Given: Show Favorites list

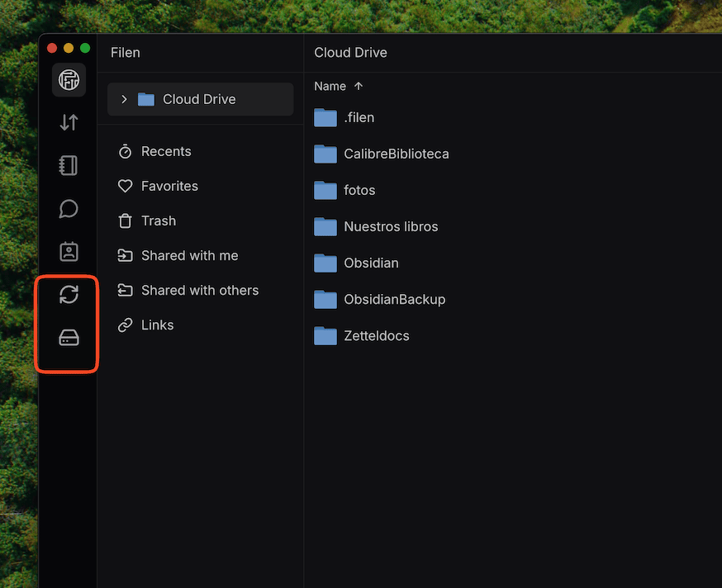Looking at the screenshot, I should tap(169, 187).
